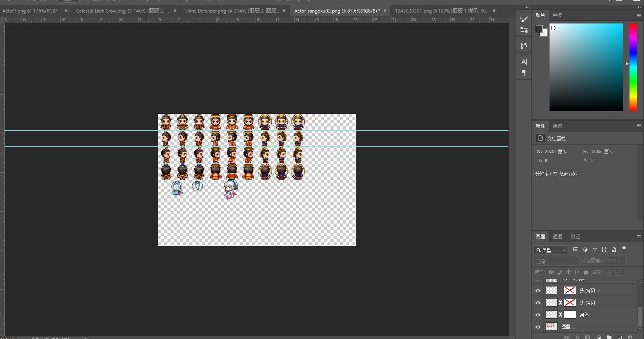Viewport: 644px width, 339px height.
Task: Open the History panel icon
Action: pyautogui.click(x=524, y=46)
